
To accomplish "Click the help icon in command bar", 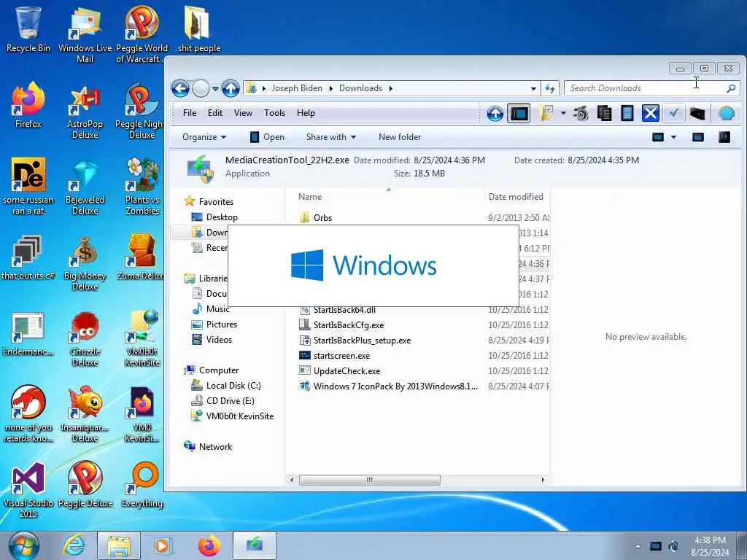I will [724, 137].
